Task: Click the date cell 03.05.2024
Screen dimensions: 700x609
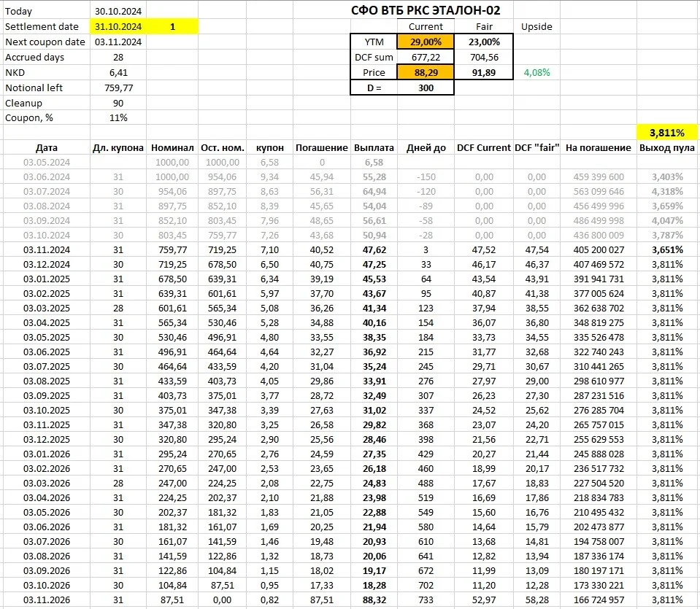Action: (47, 163)
